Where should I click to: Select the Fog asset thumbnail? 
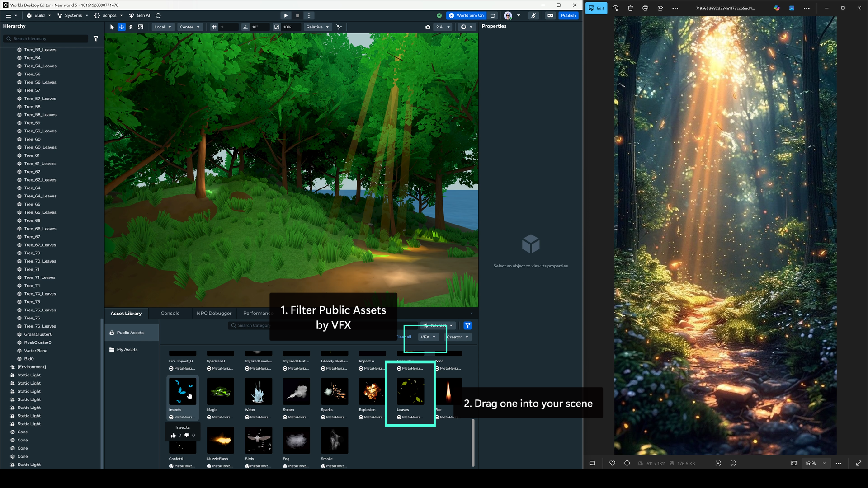pos(296,440)
